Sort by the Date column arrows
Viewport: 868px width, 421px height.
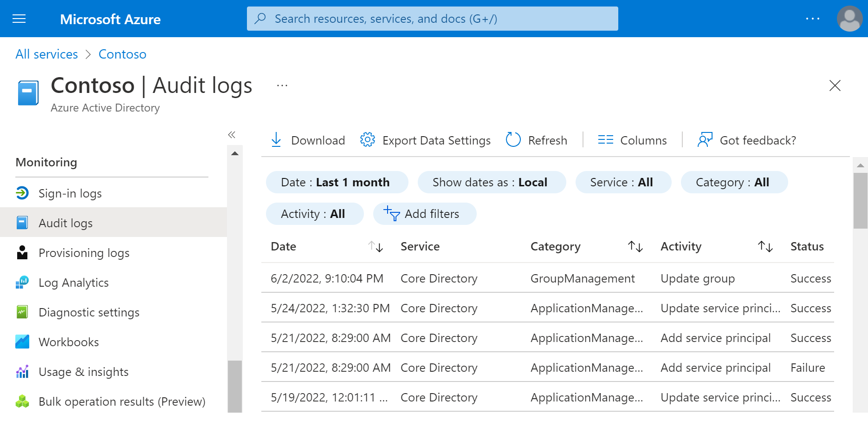point(376,246)
